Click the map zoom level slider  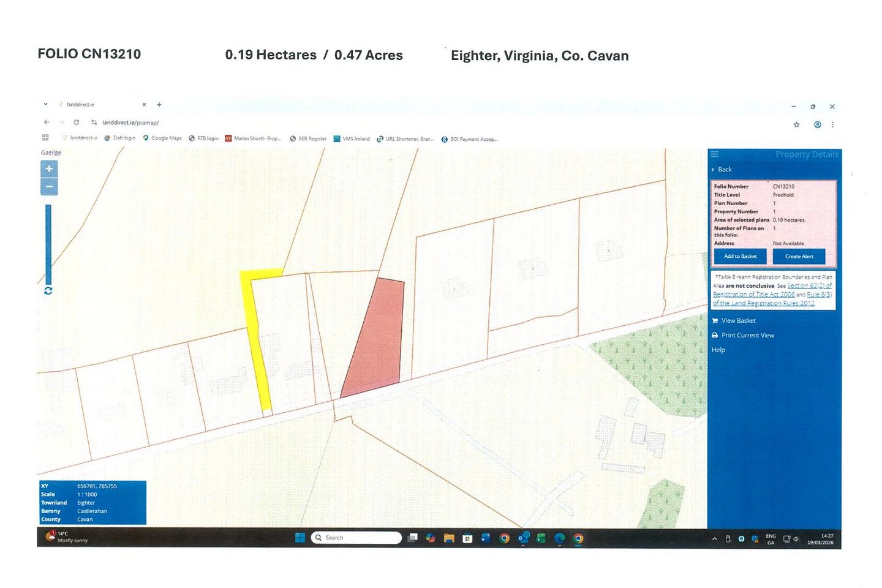[48, 245]
